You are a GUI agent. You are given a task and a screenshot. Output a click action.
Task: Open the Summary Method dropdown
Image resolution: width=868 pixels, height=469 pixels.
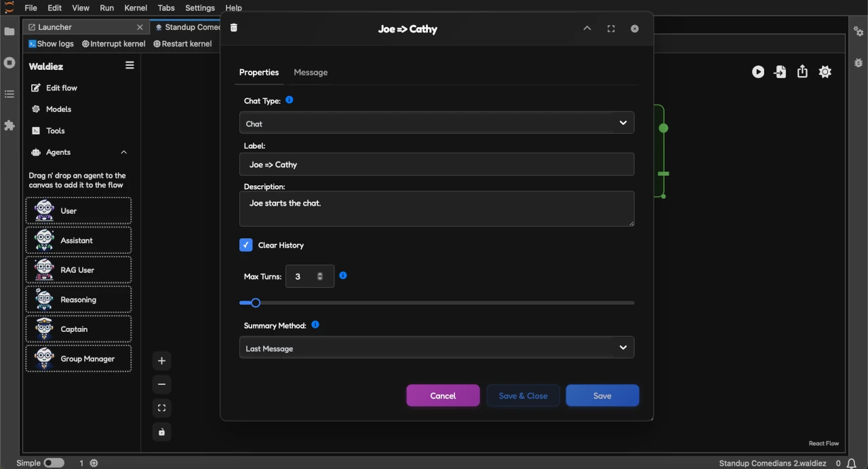tap(437, 348)
